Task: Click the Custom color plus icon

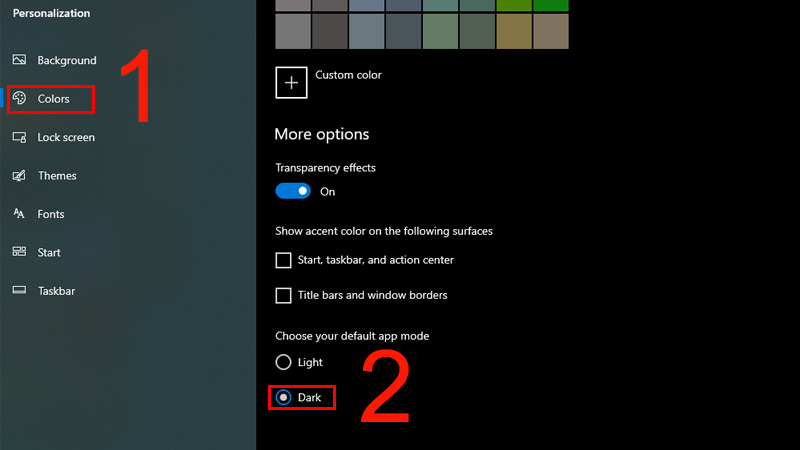Action: tap(291, 82)
